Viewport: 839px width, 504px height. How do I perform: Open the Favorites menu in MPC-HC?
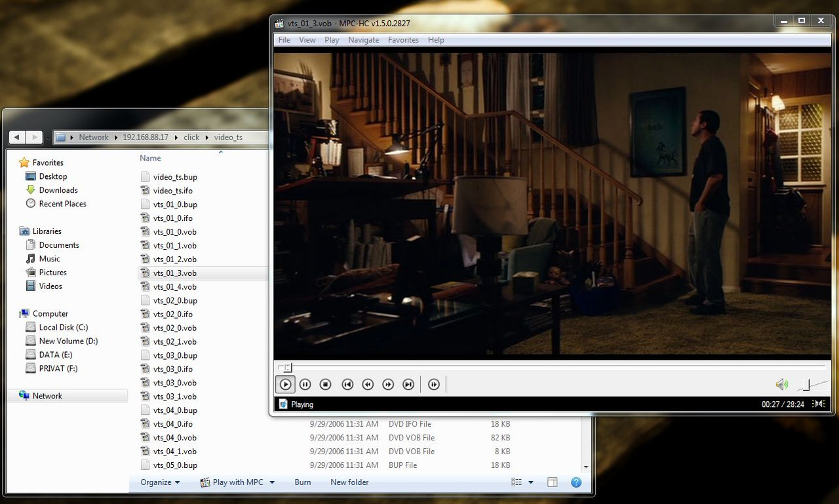[403, 40]
